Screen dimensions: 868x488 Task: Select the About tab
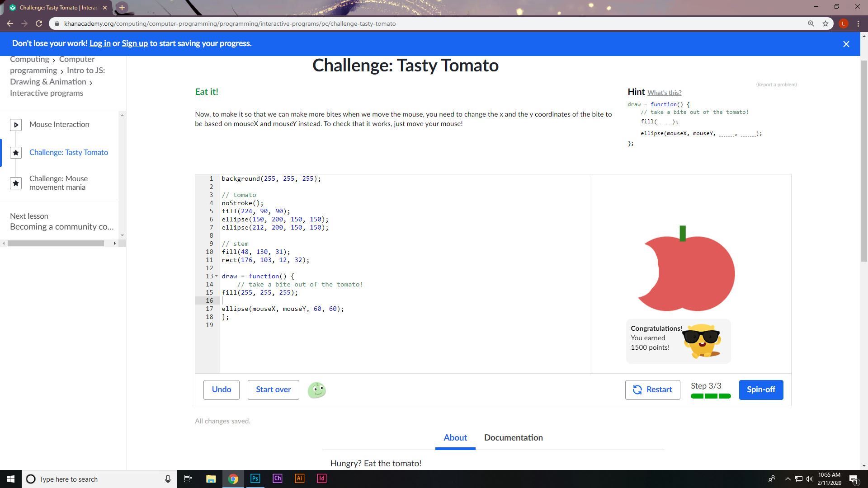pos(455,437)
